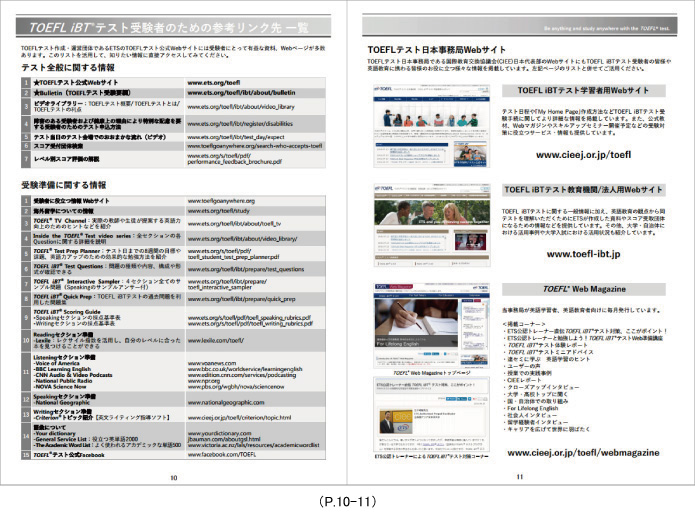Select 'For Lifelong English' in the corner list
This screenshot has height=520, width=695.
click(532, 408)
